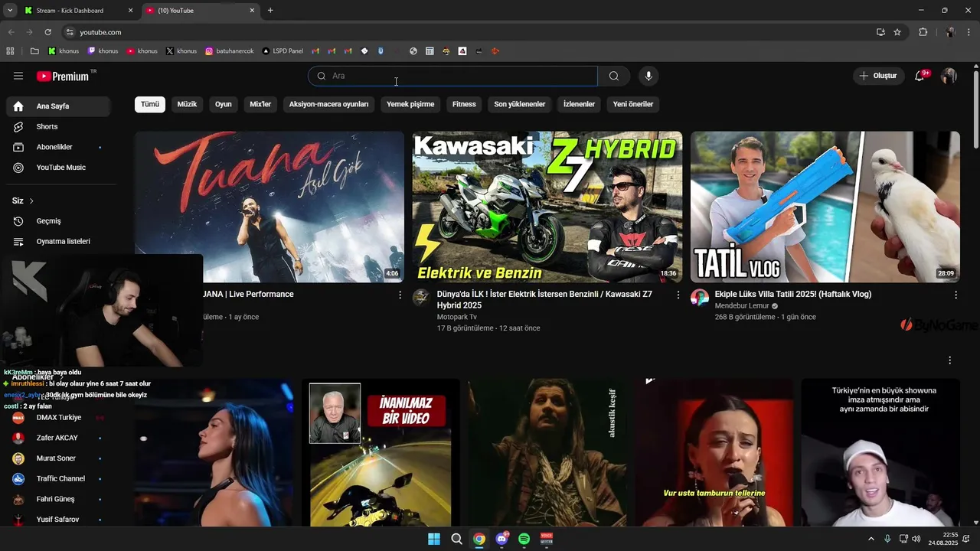
Task: Open Kawasaki Z7 Hybrid 2025 video title
Action: [x=544, y=299]
